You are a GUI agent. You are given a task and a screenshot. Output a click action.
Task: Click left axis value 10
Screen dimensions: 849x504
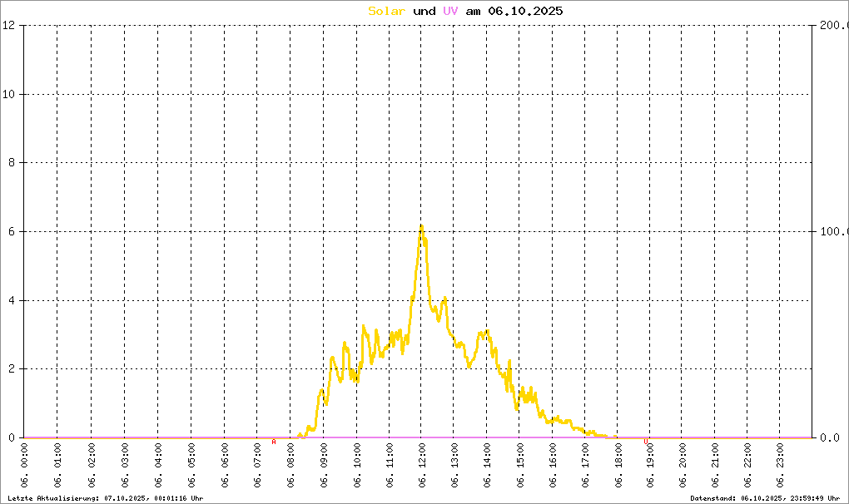pos(8,94)
